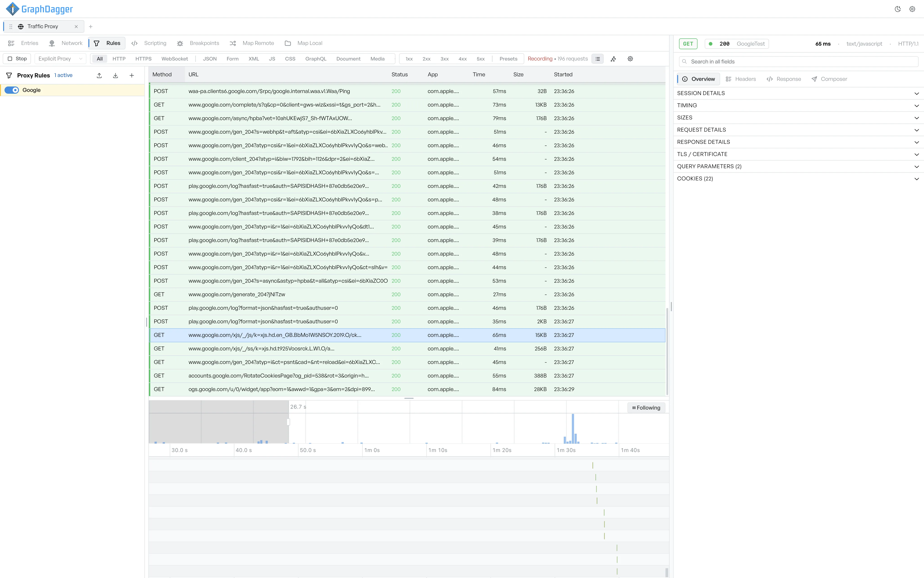
Task: Filter by WebSocket traffic
Action: (175, 59)
